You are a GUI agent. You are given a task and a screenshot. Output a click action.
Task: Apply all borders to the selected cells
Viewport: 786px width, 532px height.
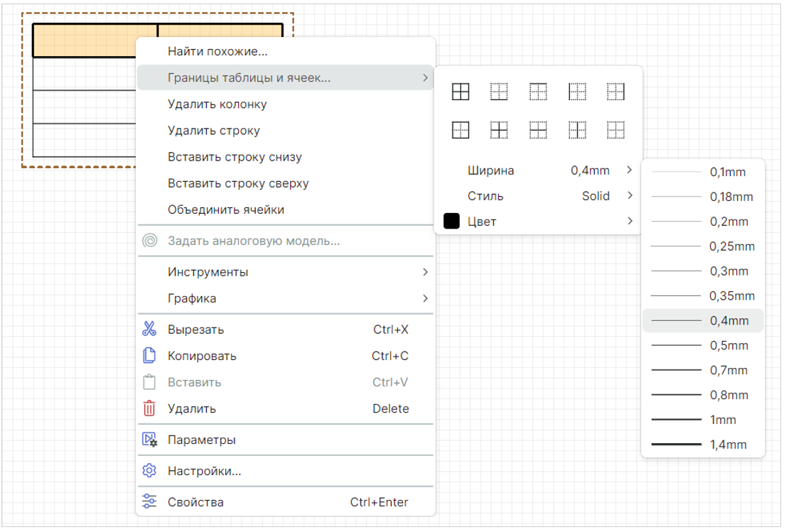[x=461, y=92]
